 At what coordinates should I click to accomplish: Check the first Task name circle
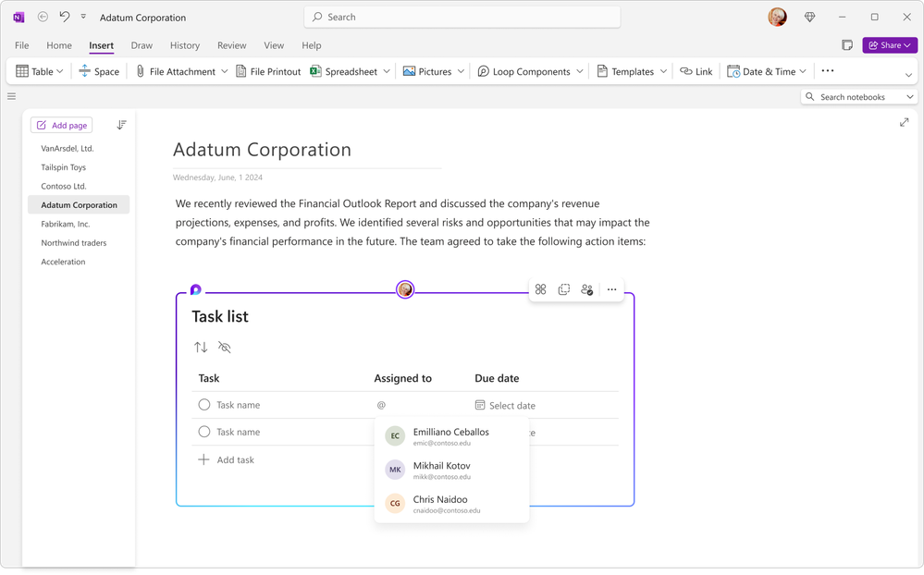click(x=203, y=405)
